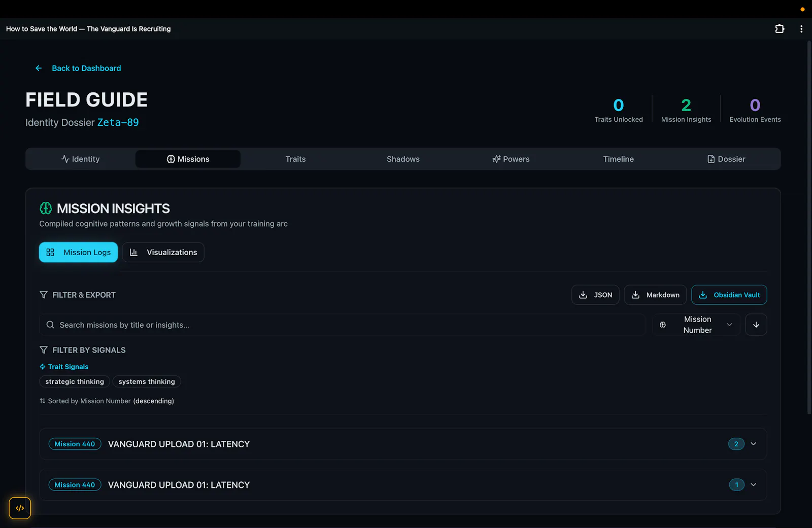Click the Traits Unlocked counter
Image resolution: width=812 pixels, height=528 pixels.
pyautogui.click(x=619, y=110)
